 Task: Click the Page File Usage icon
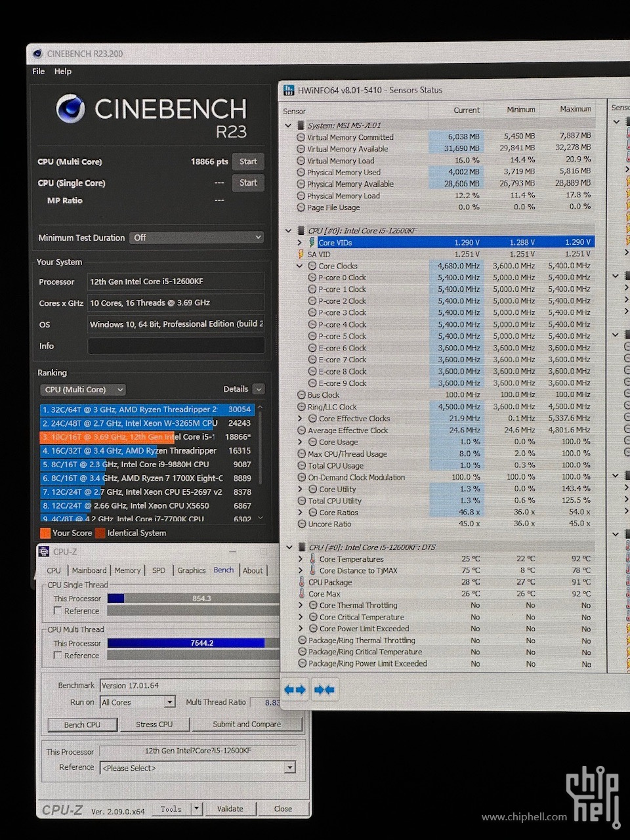tap(301, 207)
